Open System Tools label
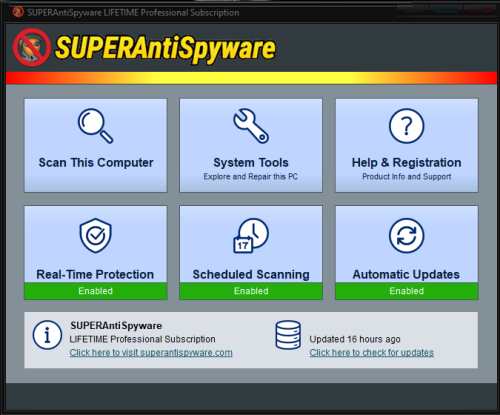The image size is (500, 415). coord(251,163)
